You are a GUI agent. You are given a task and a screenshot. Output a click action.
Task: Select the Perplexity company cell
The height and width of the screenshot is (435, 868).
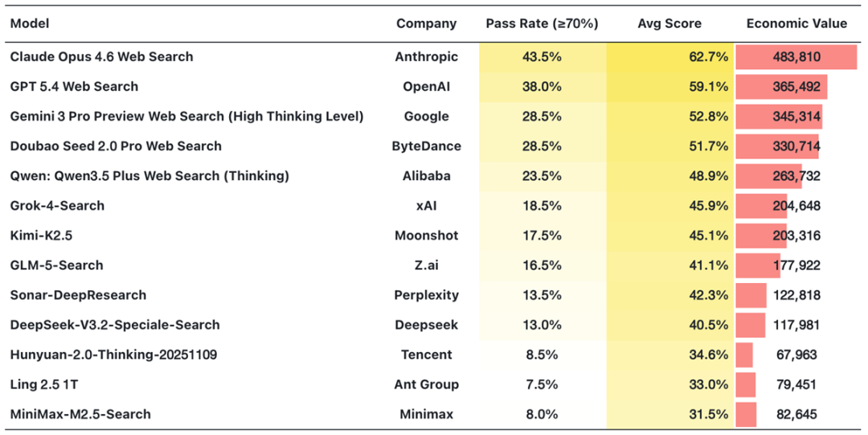426,295
